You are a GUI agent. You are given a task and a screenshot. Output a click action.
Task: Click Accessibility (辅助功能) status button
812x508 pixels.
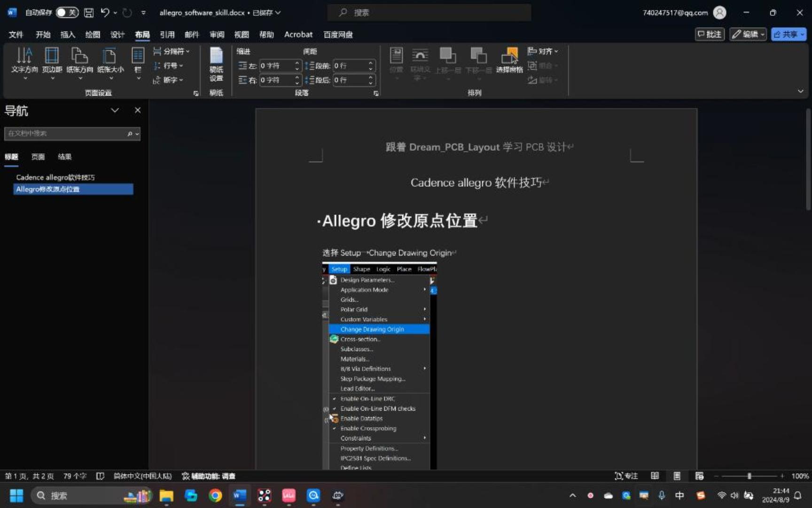208,476
